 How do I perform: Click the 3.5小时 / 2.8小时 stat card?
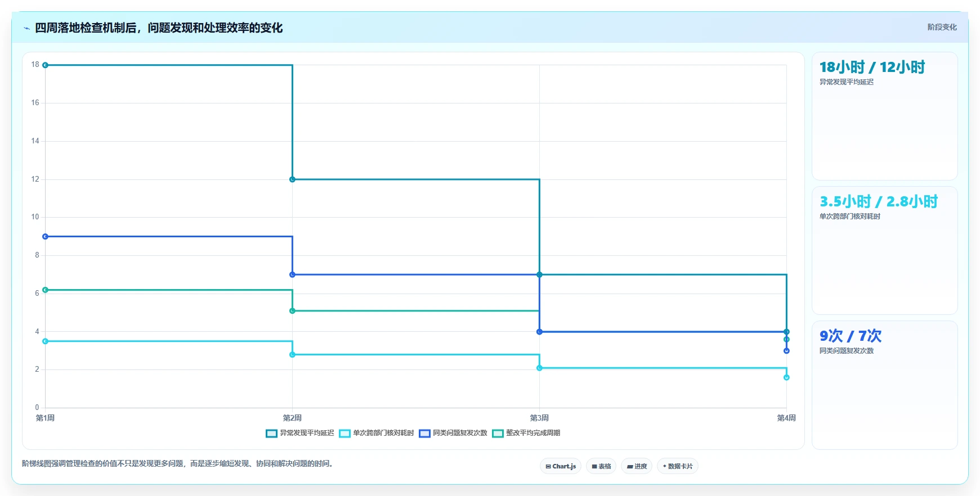coord(885,250)
